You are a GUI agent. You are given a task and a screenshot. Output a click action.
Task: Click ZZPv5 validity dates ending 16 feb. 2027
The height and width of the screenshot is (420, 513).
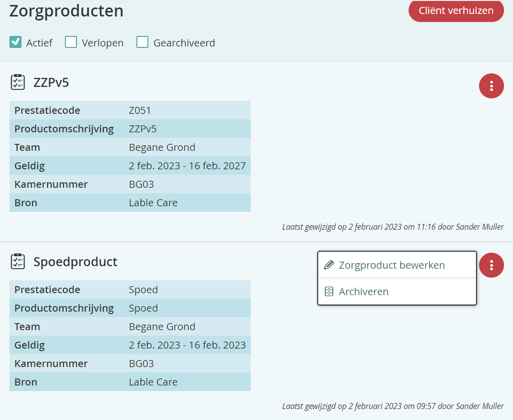pyautogui.click(x=187, y=166)
